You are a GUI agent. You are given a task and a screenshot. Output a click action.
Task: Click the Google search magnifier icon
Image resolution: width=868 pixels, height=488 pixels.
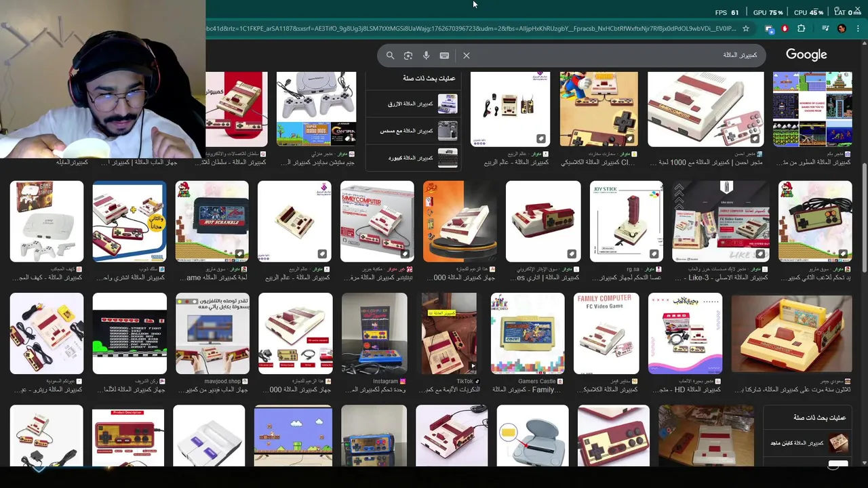(390, 56)
